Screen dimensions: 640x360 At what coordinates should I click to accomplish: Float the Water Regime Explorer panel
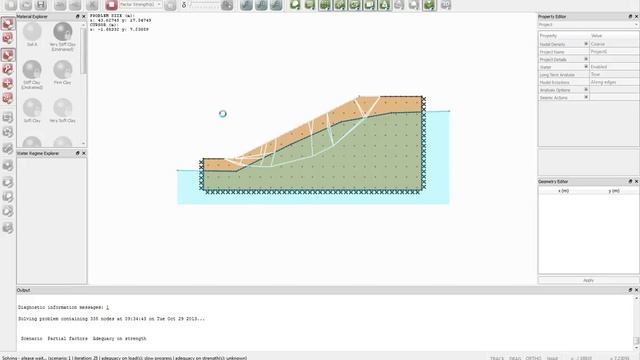pyautogui.click(x=78, y=153)
